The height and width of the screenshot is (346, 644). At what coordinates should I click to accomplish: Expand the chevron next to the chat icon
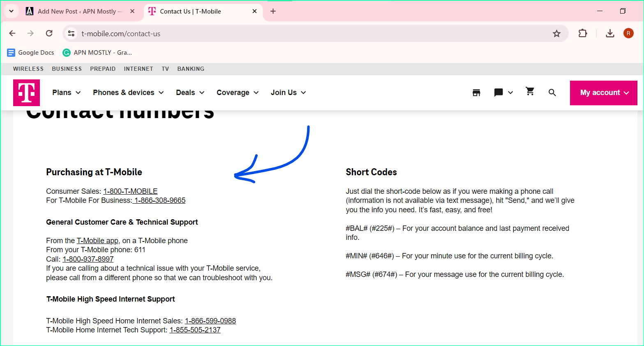click(x=510, y=93)
